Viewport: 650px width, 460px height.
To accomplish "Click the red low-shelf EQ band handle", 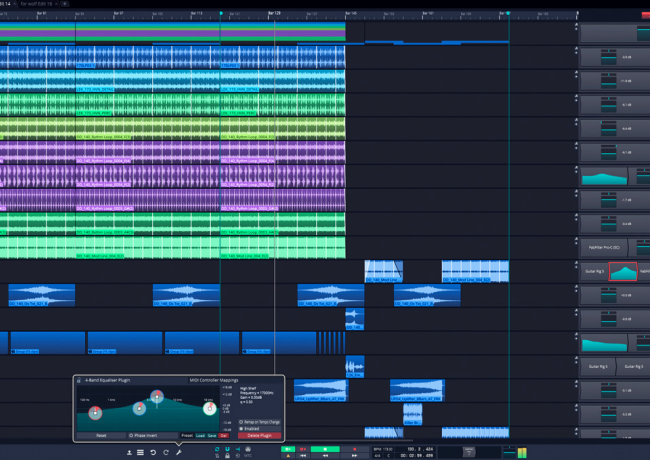I will 95,412.
